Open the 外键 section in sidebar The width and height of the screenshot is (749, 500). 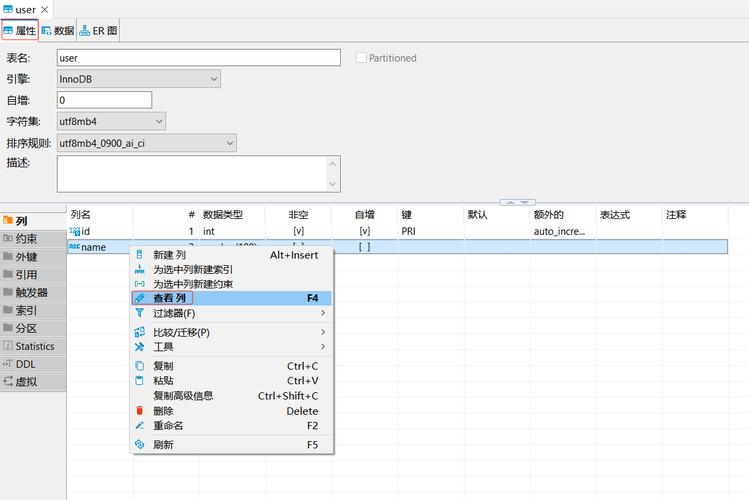(x=33, y=257)
